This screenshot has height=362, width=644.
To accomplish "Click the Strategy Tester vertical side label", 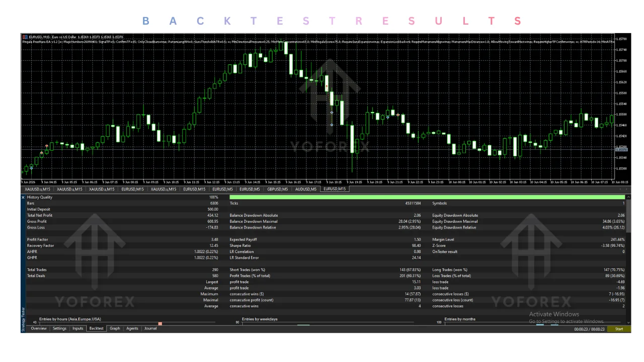I will pos(23,319).
